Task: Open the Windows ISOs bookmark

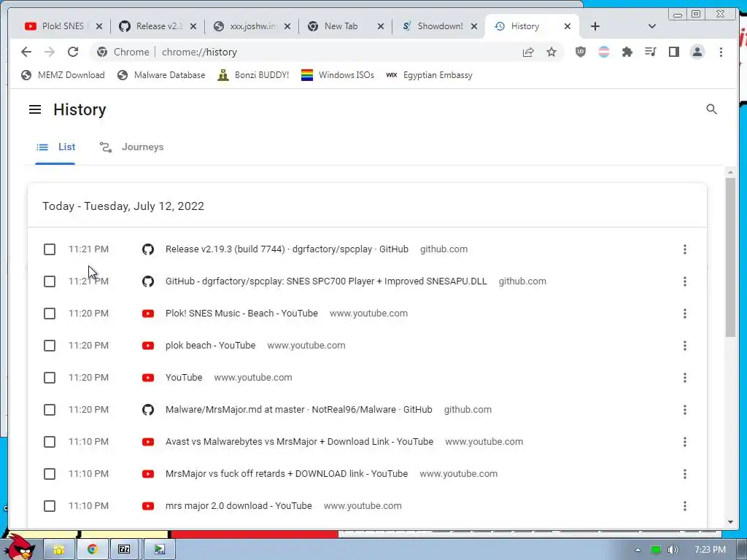Action: tap(338, 75)
